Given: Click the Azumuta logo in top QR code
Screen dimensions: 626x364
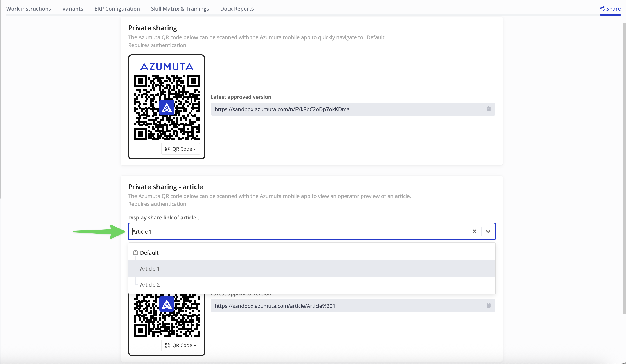Looking at the screenshot, I should click(x=167, y=66).
